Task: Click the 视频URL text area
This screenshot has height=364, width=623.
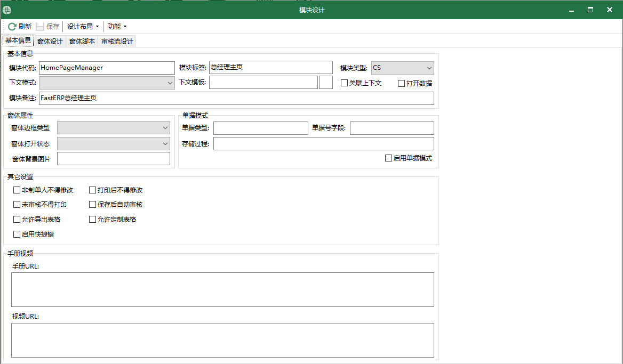Action: [222, 340]
